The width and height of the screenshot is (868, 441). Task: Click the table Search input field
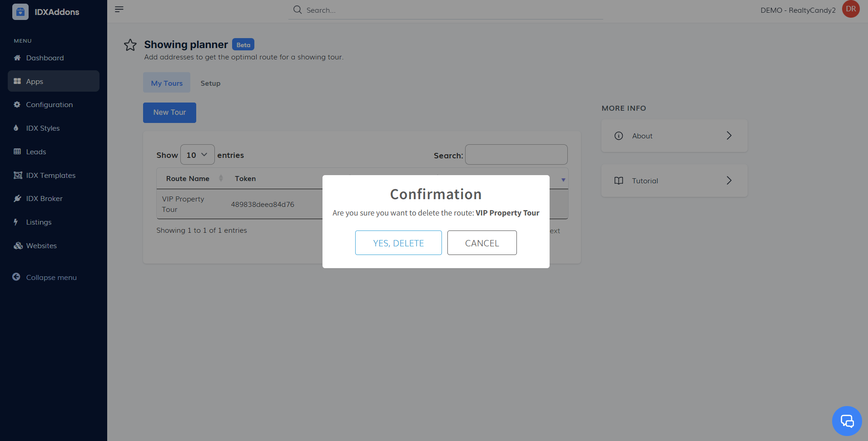pyautogui.click(x=516, y=155)
